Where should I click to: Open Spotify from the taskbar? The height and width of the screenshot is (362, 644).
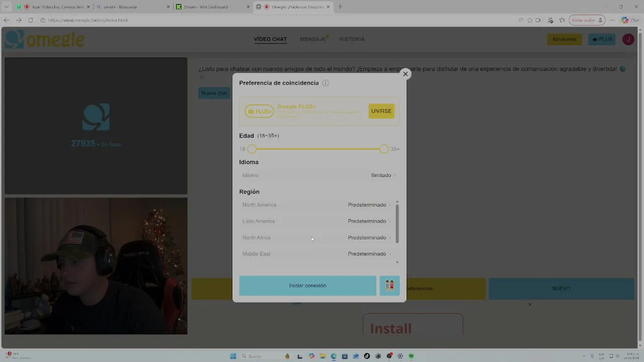point(411,356)
